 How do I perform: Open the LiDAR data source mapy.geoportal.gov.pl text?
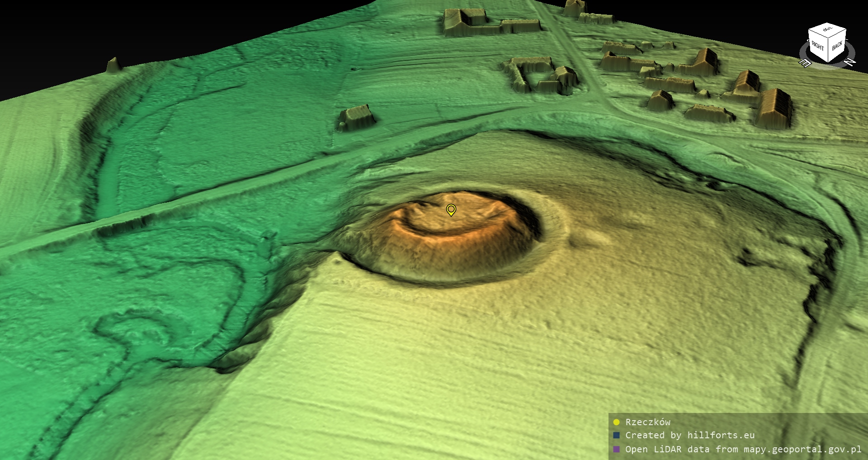(x=743, y=449)
